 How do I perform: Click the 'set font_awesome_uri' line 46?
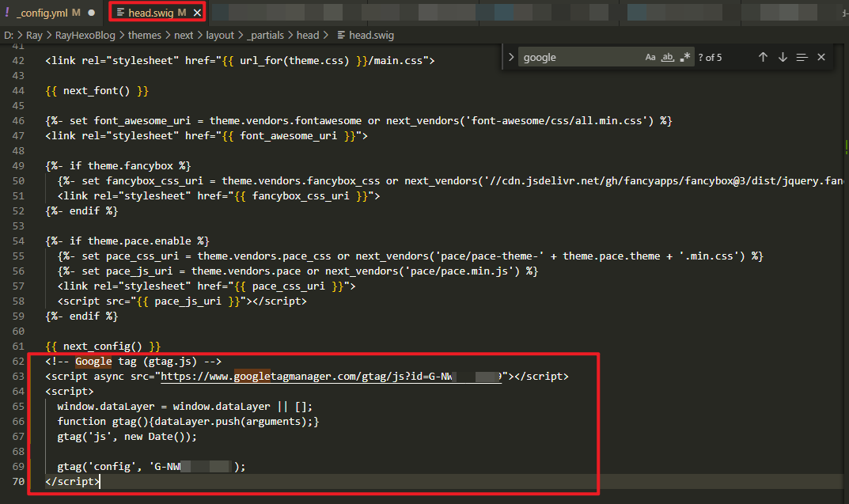[x=358, y=121]
